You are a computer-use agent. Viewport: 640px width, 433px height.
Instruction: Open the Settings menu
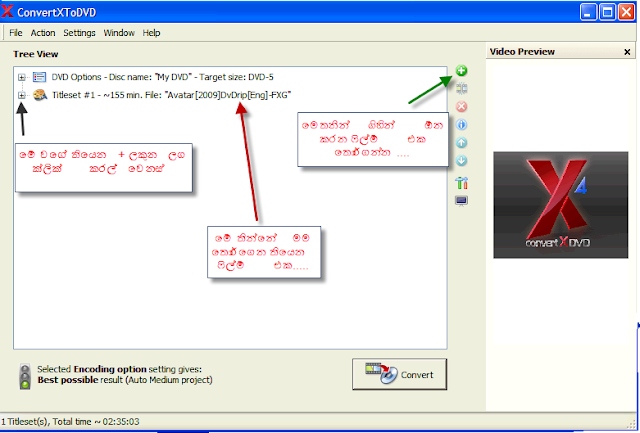click(79, 33)
